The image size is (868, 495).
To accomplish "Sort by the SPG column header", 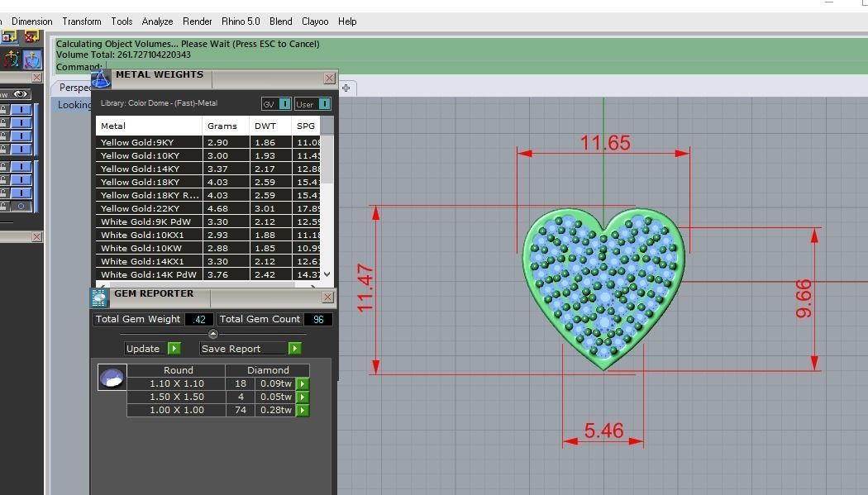I will tap(306, 126).
